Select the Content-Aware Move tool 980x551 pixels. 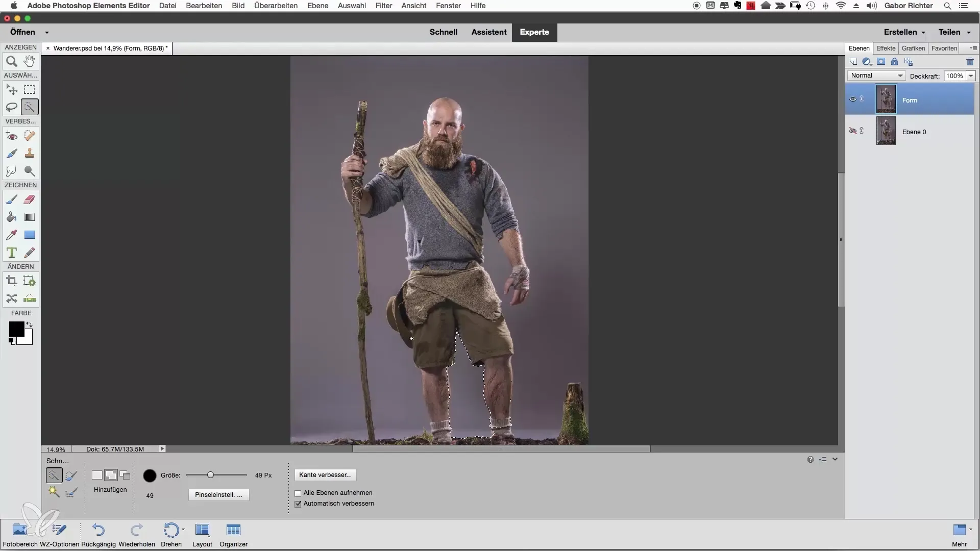tap(11, 298)
